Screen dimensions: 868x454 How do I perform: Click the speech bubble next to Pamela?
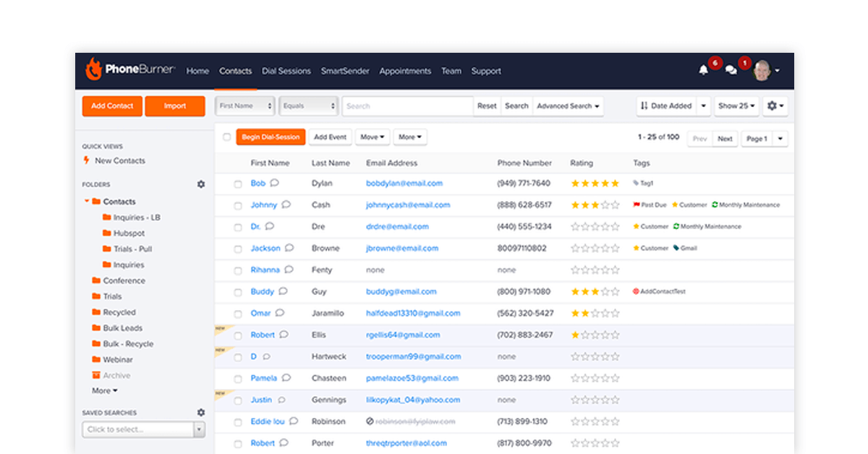click(x=286, y=378)
